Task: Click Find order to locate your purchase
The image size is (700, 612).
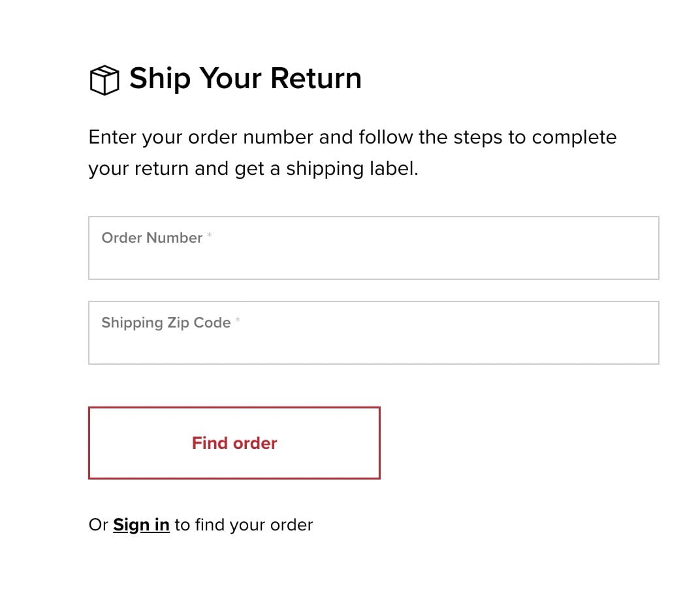Action: click(234, 442)
